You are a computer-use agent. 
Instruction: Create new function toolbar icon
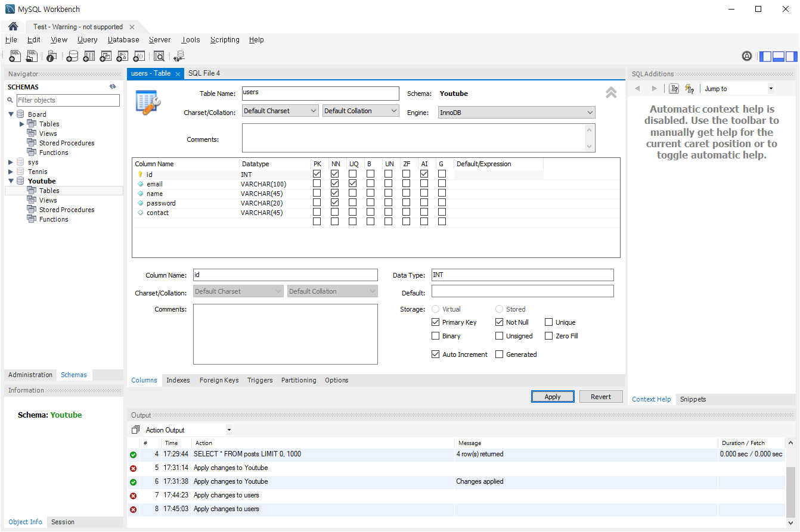coord(139,56)
